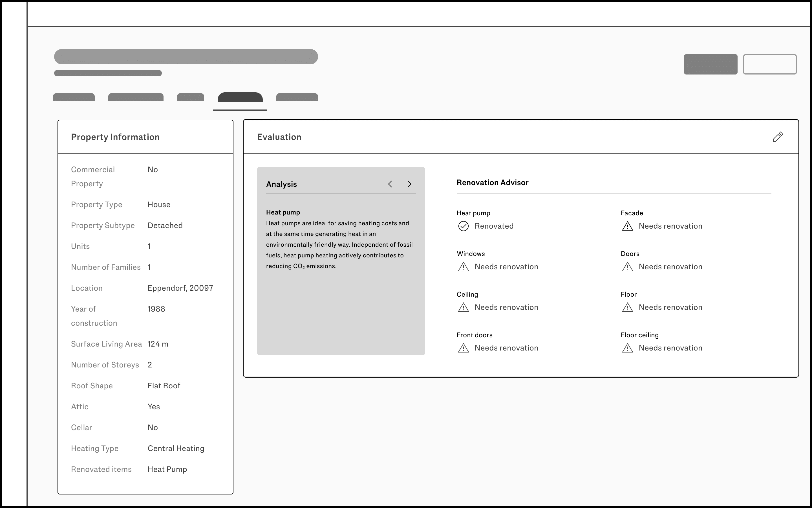
Task: Click the gray subtitle placeholder bar
Action: pyautogui.click(x=108, y=73)
